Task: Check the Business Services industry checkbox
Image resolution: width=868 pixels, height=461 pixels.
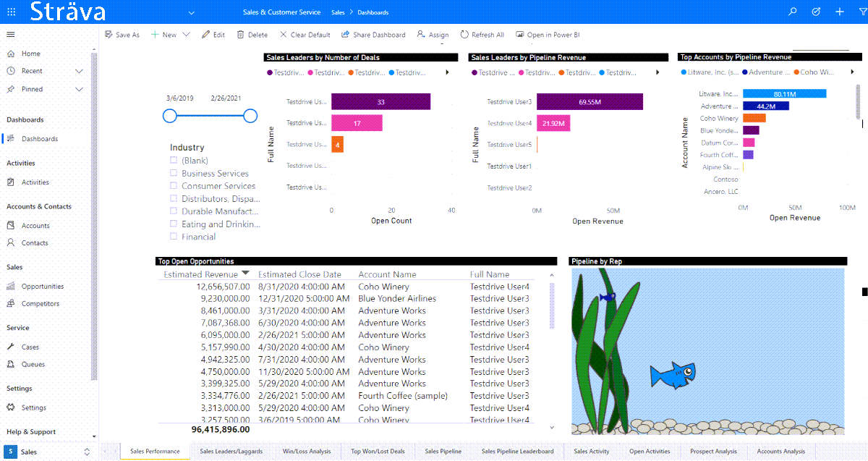Action: (174, 174)
